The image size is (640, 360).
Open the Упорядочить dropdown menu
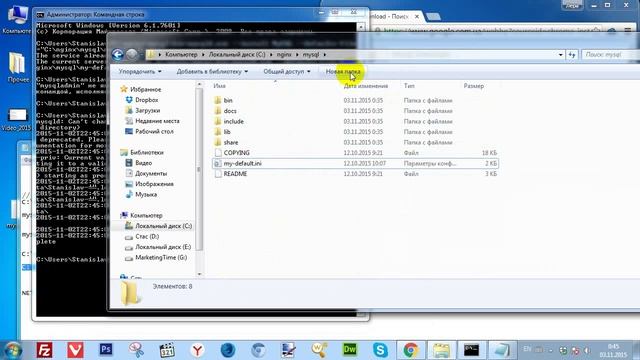(140, 71)
